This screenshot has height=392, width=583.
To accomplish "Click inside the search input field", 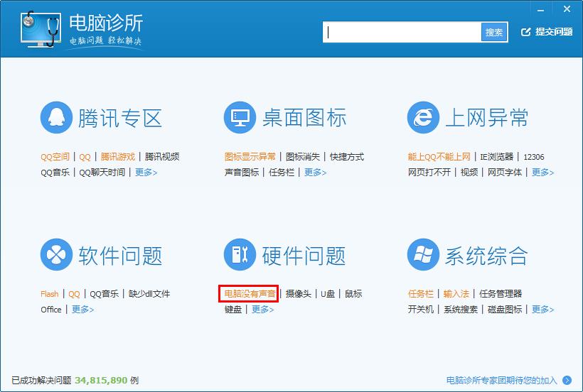I will [x=402, y=32].
